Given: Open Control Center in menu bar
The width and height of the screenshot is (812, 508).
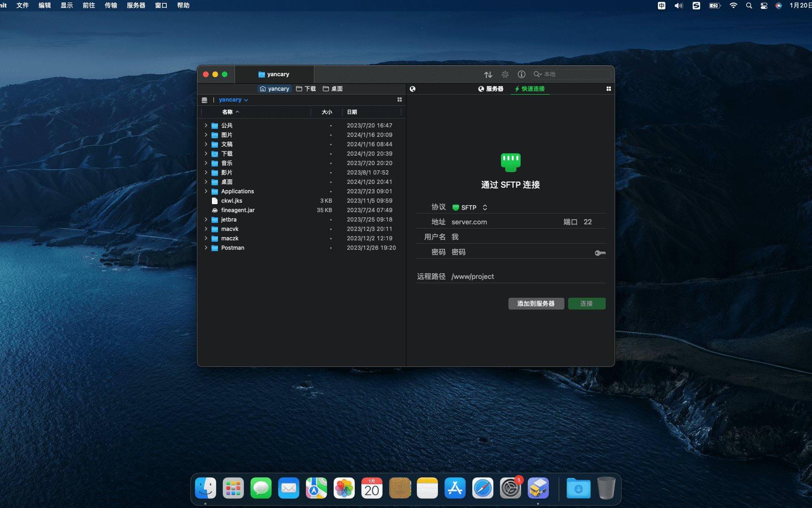Looking at the screenshot, I should [x=764, y=6].
